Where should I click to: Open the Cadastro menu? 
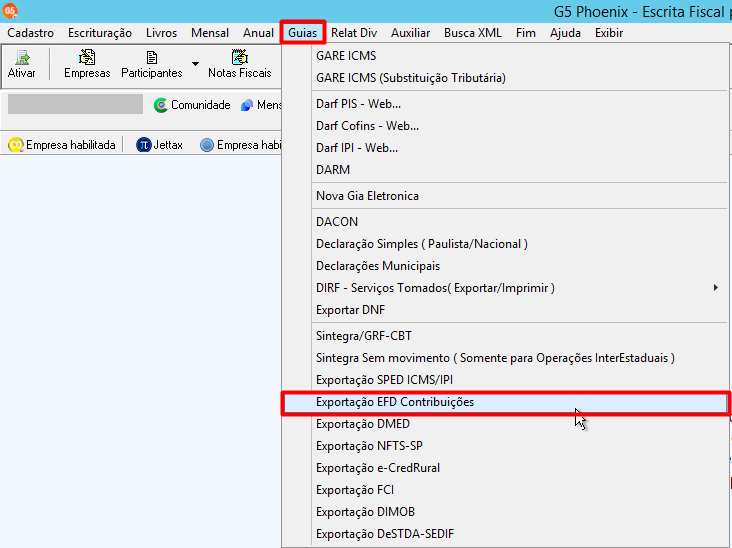point(30,33)
